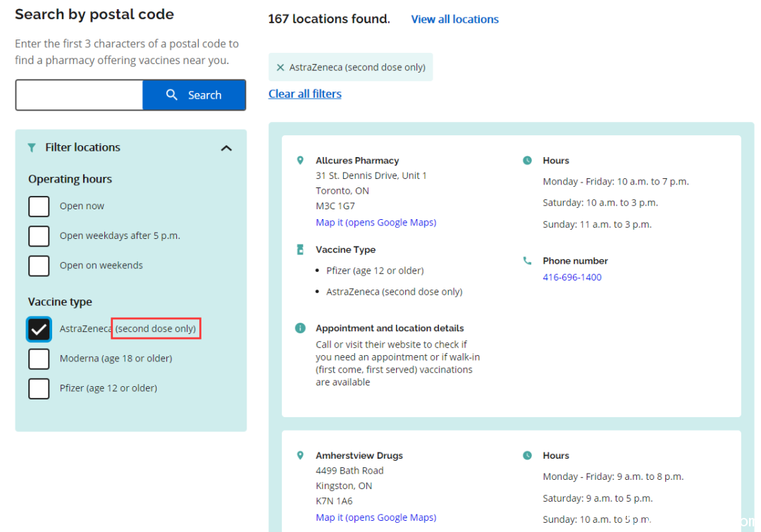Open Allcures Pharmacy Map it link

click(x=376, y=223)
